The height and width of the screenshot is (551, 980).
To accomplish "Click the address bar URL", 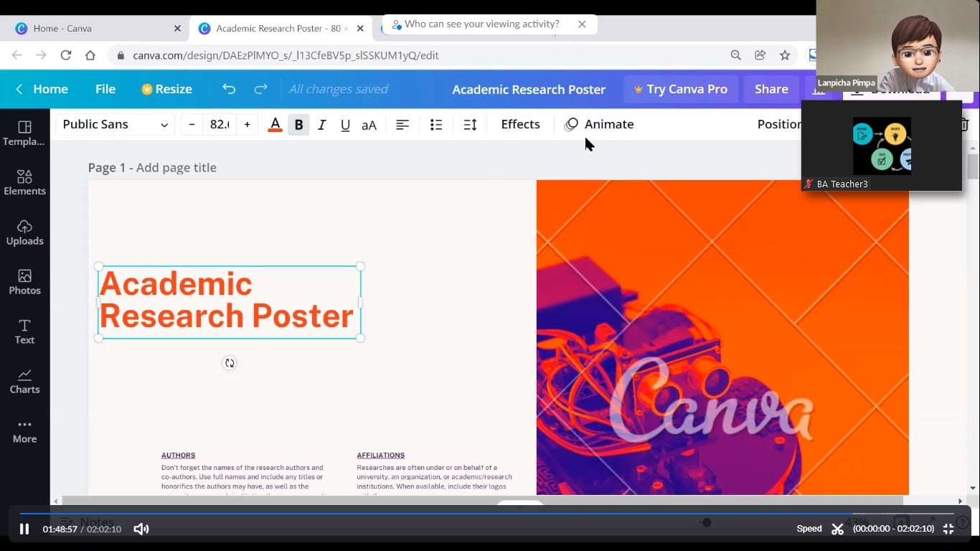I will tap(286, 55).
